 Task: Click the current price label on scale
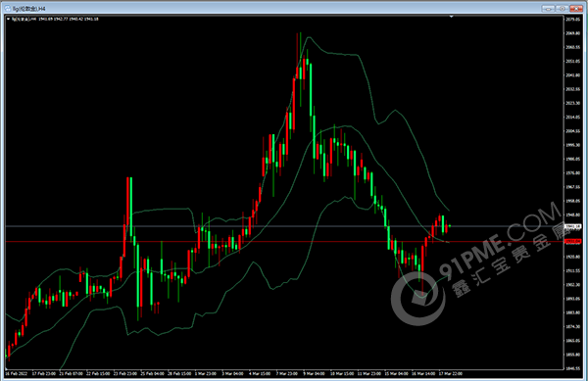[x=573, y=226]
